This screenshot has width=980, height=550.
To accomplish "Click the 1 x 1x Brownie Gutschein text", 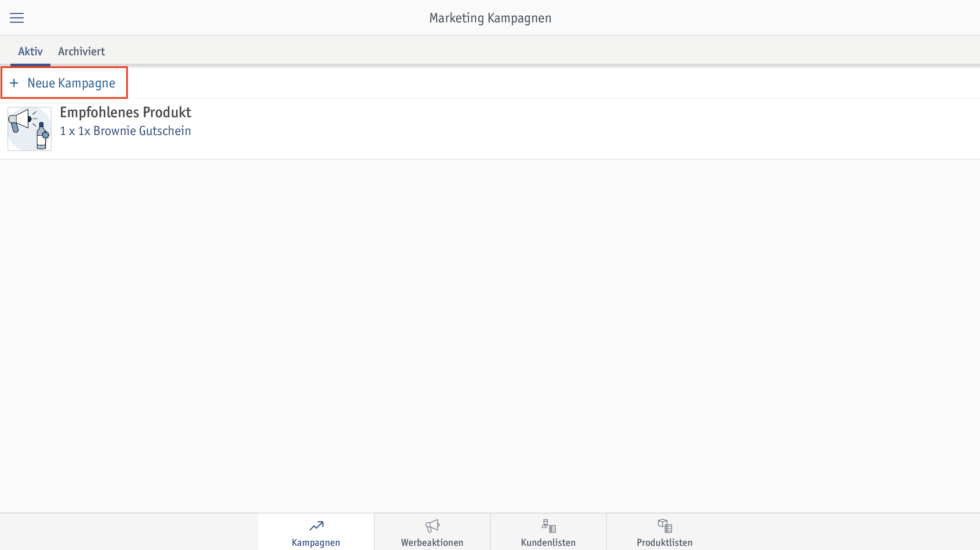I will point(126,131).
